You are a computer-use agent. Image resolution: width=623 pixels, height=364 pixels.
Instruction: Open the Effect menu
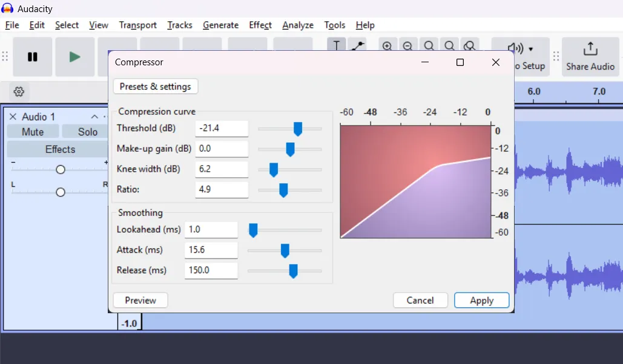click(260, 25)
